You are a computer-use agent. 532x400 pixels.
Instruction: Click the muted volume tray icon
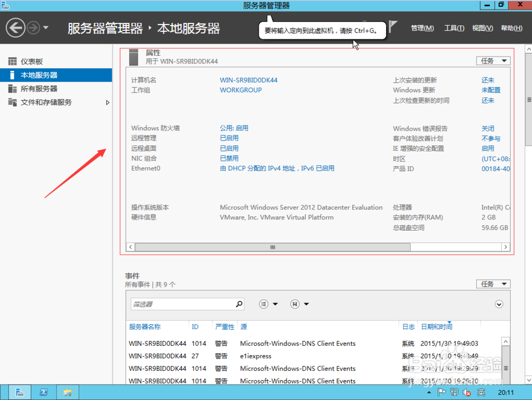pyautogui.click(x=467, y=393)
